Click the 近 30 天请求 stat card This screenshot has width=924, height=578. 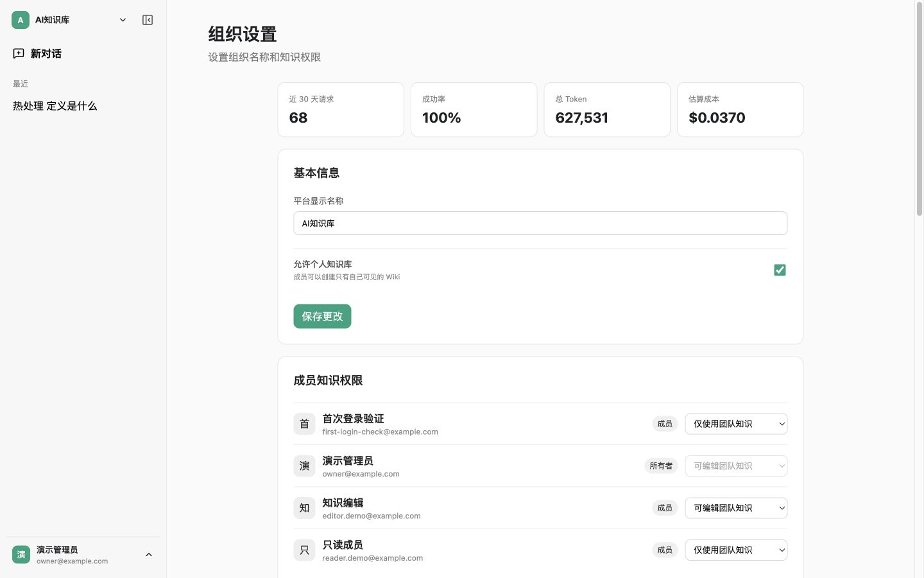[341, 109]
